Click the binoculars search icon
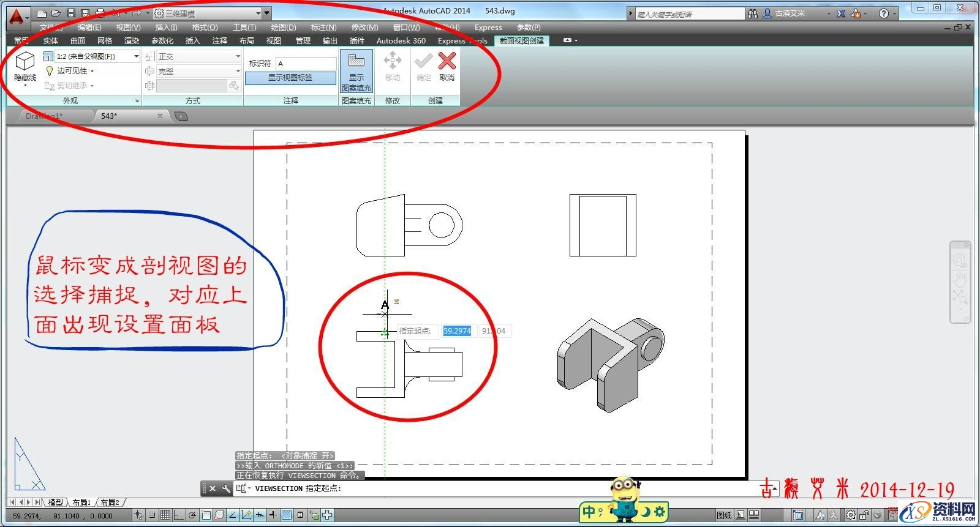Image resolution: width=980 pixels, height=527 pixels. click(753, 13)
